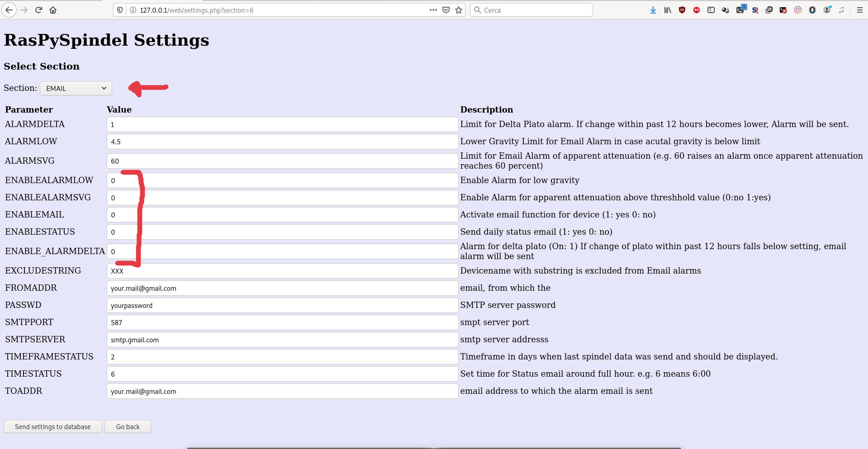Open the Firefox hamburger menu
This screenshot has width=868, height=449.
[859, 10]
